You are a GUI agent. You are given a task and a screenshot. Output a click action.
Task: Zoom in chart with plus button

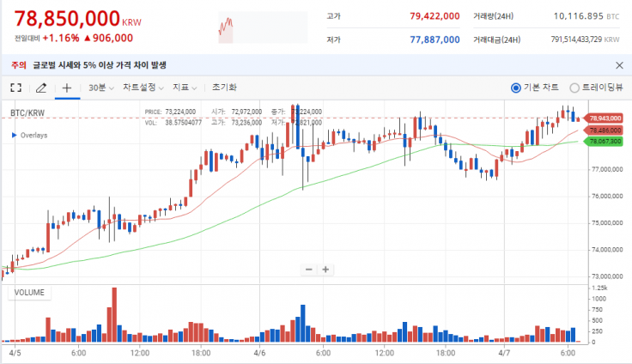(325, 269)
